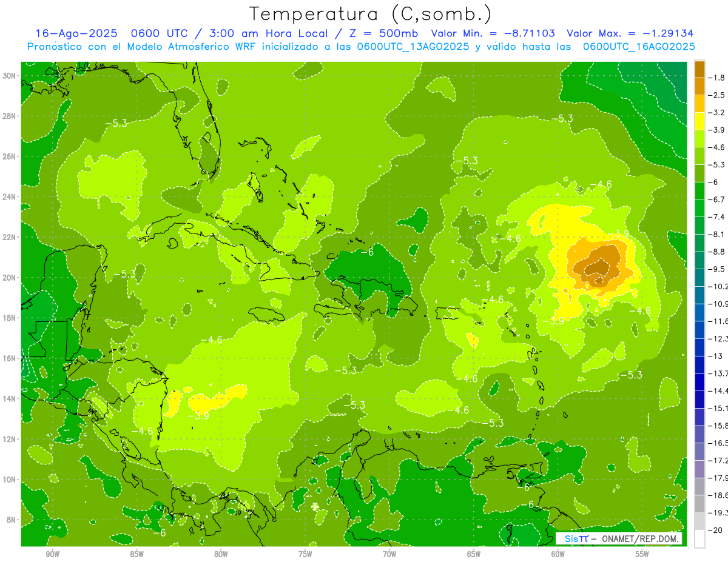Click the "70W" longitude axis label

click(x=389, y=554)
